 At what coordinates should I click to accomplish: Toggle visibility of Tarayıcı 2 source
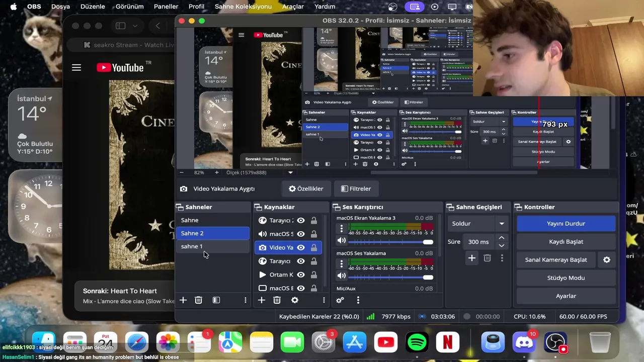pos(301,220)
